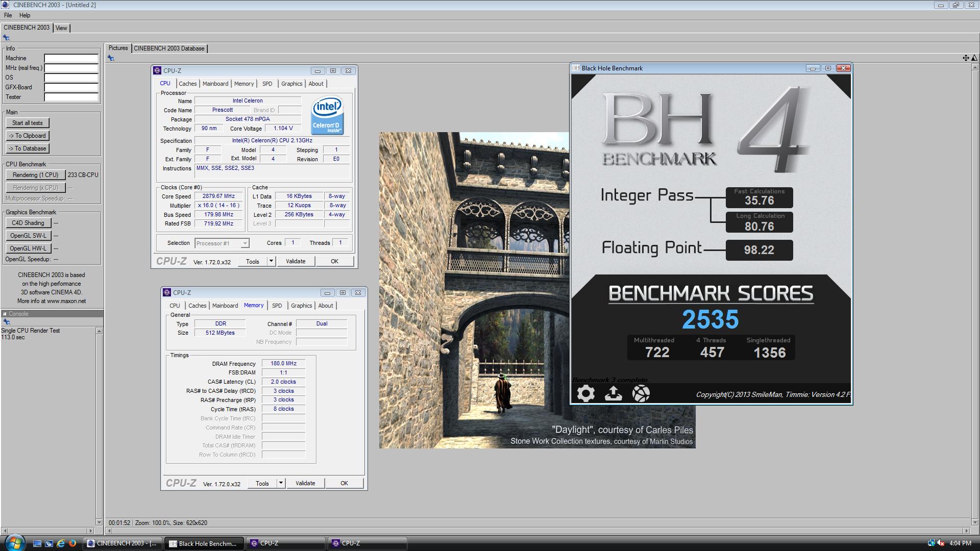Screen dimensions: 980x551
Task: Click Tools button in Memory CPU-Z window
Action: (262, 483)
